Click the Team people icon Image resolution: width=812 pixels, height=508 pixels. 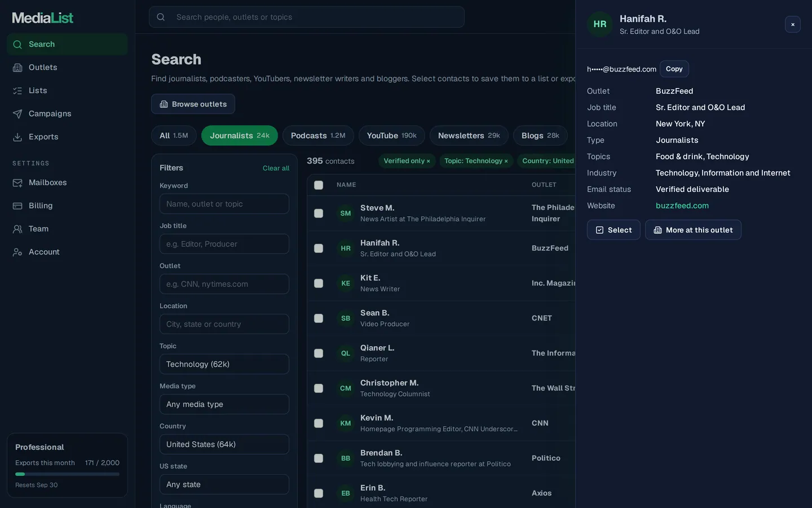[x=17, y=229]
